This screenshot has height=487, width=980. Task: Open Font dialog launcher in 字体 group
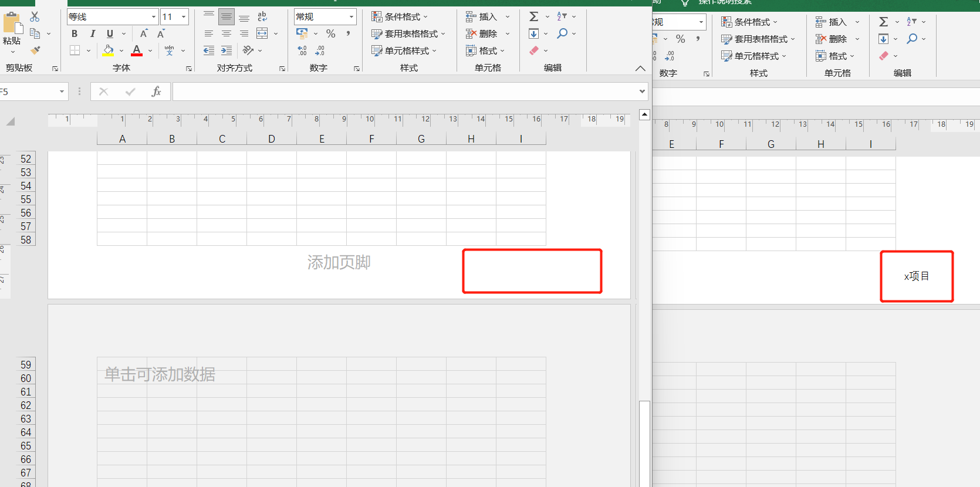(189, 69)
